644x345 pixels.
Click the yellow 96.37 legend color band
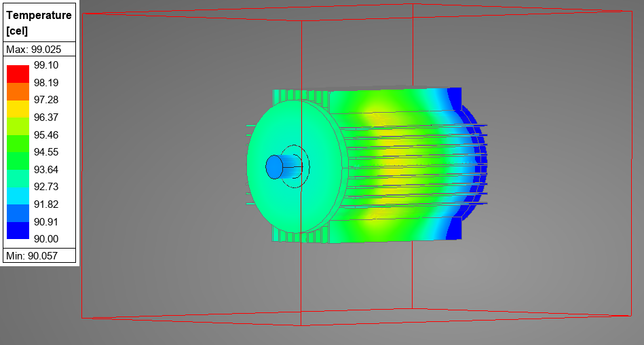tap(18, 109)
